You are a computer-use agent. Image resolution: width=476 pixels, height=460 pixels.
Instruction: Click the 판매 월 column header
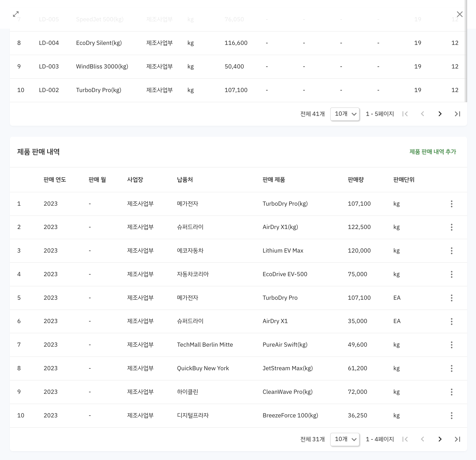(x=97, y=180)
